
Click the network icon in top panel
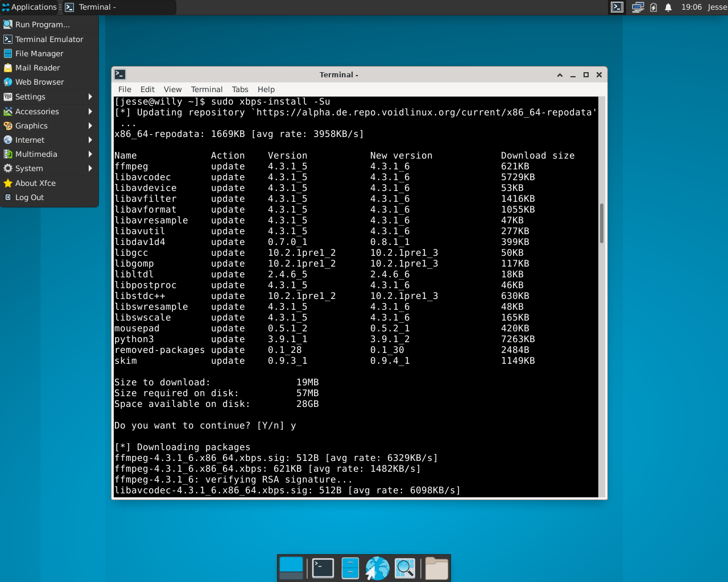[638, 7]
